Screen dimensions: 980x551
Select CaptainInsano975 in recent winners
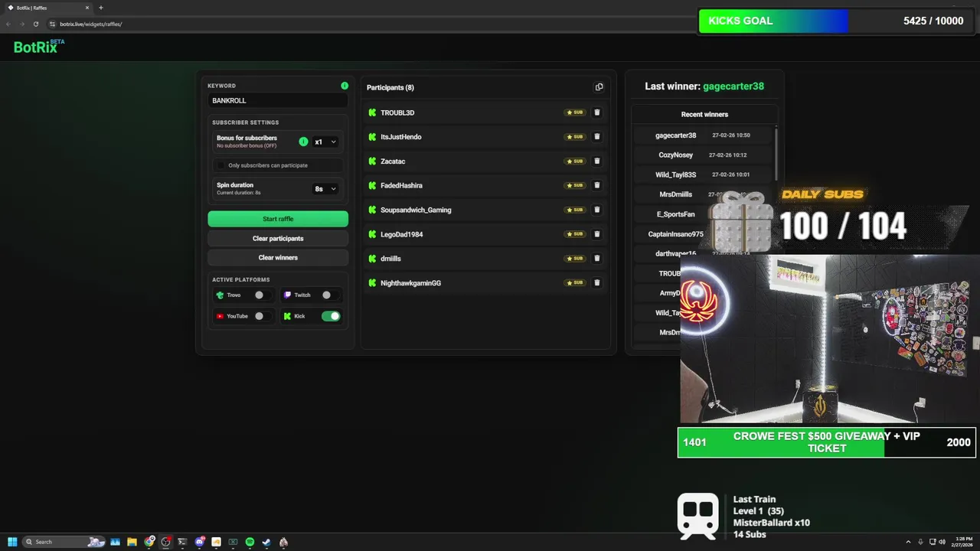coord(675,234)
